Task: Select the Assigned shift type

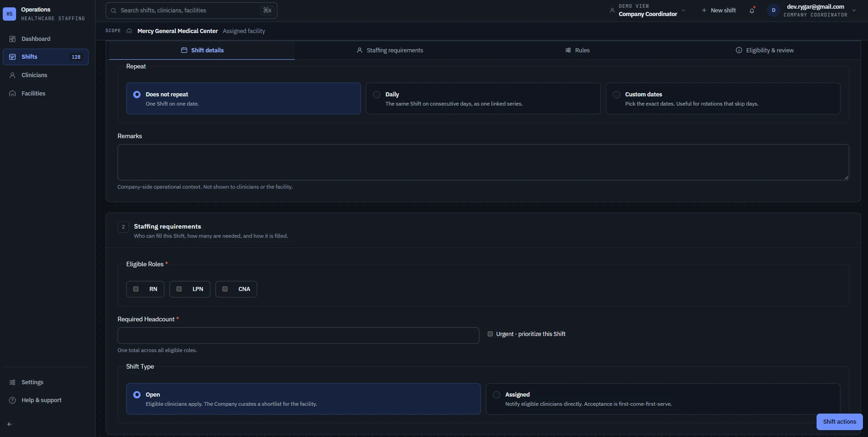Action: tap(663, 399)
